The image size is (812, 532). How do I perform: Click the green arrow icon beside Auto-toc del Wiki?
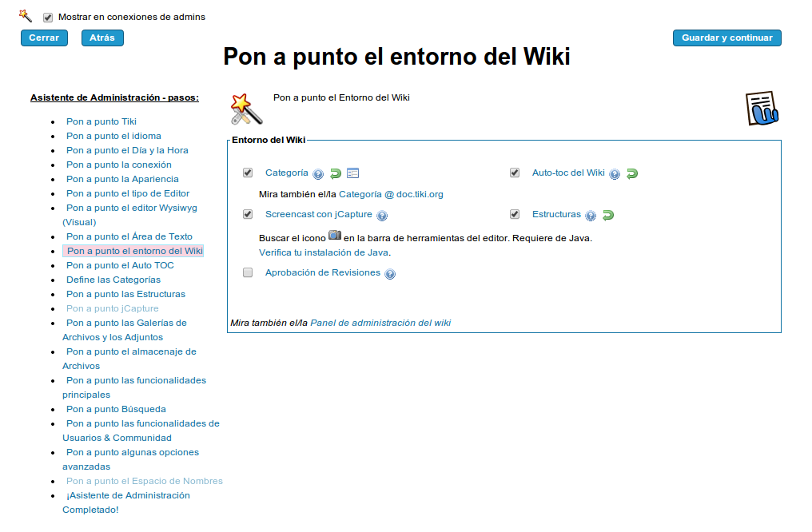click(x=632, y=173)
